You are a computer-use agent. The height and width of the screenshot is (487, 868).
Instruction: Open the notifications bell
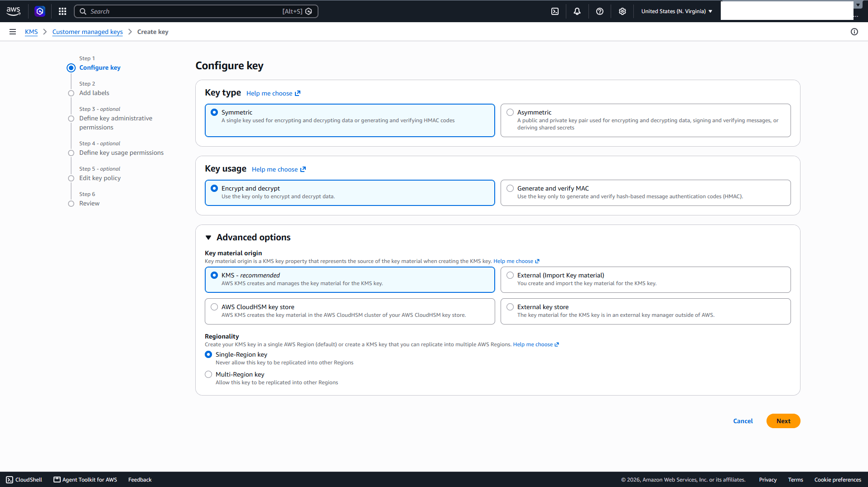pyautogui.click(x=577, y=11)
